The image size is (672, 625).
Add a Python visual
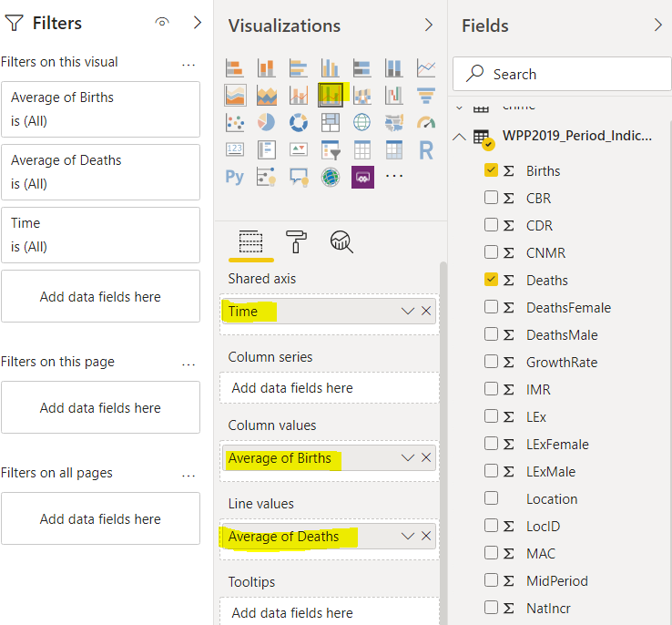click(235, 177)
